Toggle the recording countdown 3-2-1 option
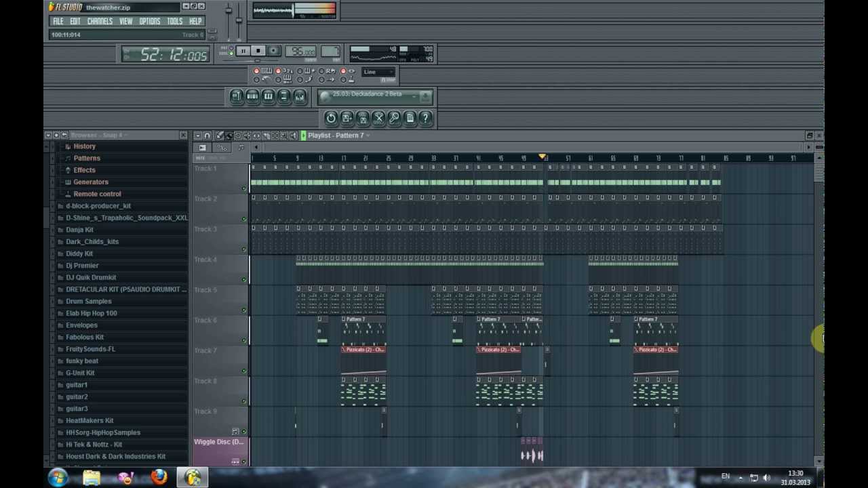The width and height of the screenshot is (868, 488). (285, 71)
